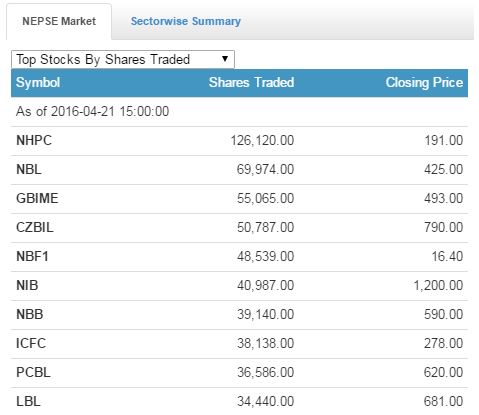
Task: Select shares traded value 34,440.00
Action: (x=265, y=401)
